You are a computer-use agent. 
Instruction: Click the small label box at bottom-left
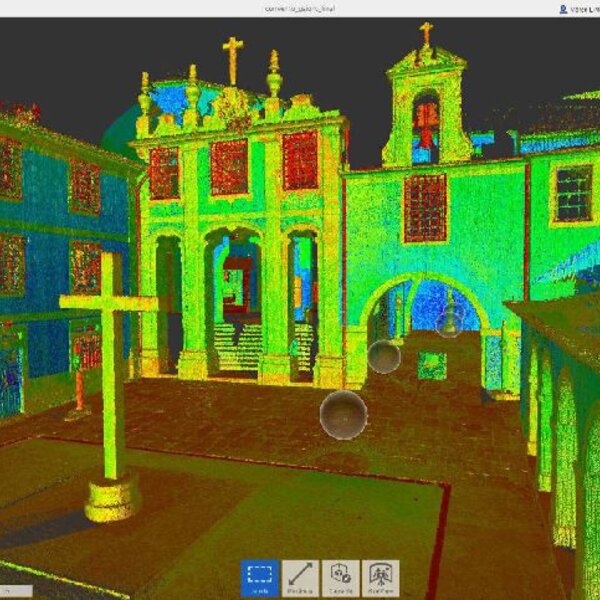(x=15, y=592)
